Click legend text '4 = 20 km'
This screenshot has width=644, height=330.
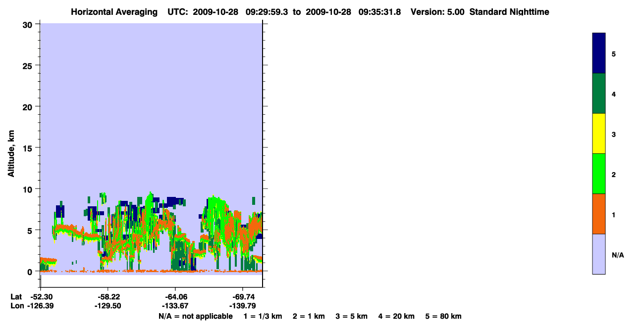396,316
